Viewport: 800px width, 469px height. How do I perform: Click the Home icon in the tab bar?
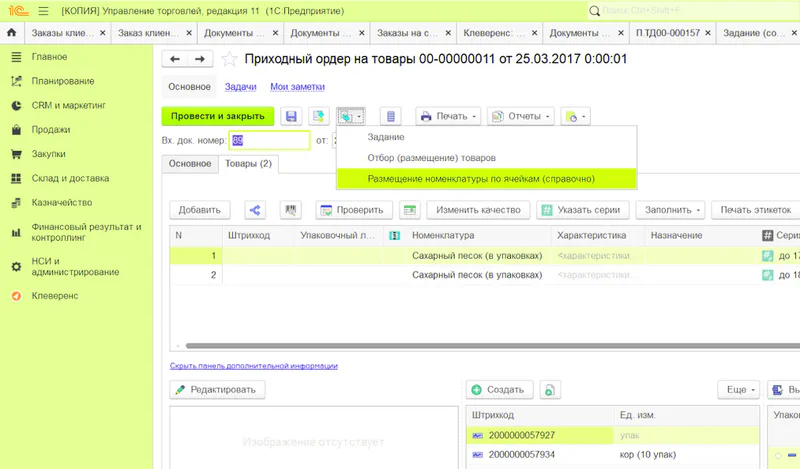click(12, 33)
